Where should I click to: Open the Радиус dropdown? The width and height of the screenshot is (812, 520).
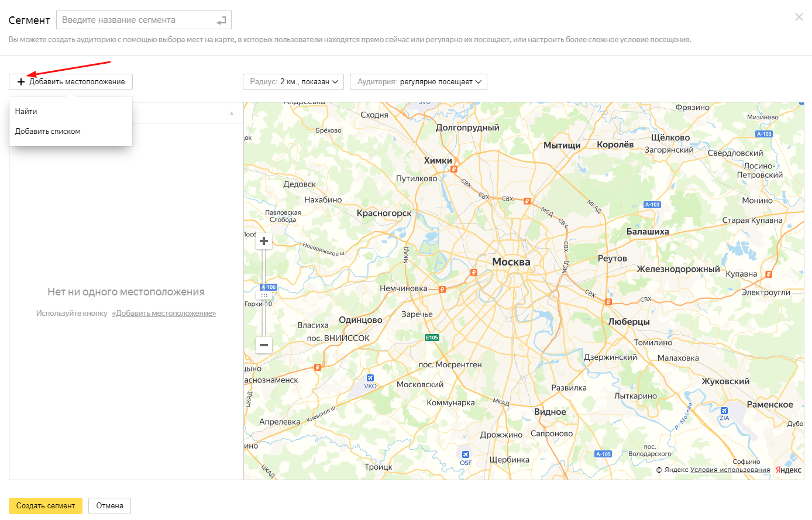click(x=293, y=82)
